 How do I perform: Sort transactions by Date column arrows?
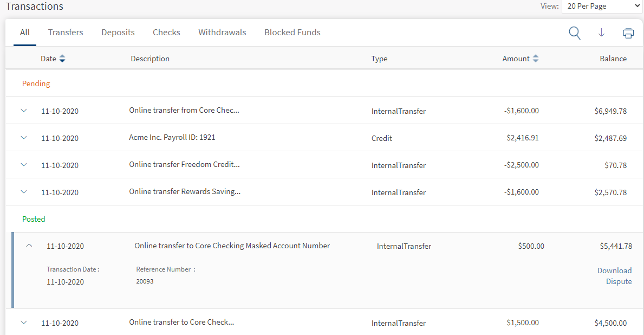point(62,59)
